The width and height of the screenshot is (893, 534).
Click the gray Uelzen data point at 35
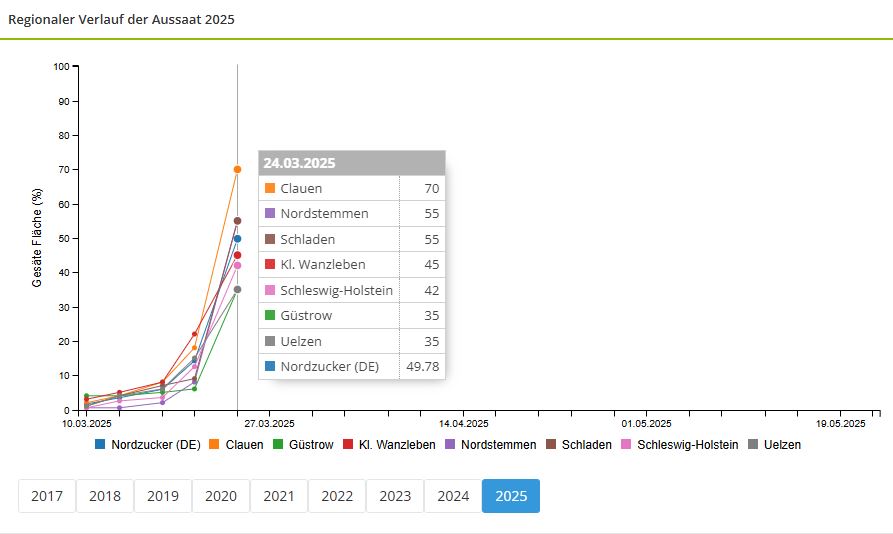pyautogui.click(x=237, y=289)
